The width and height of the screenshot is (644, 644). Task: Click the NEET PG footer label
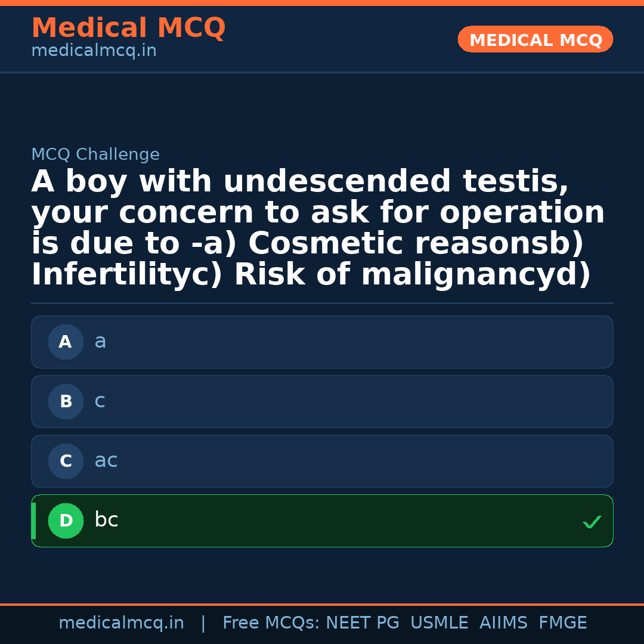(362, 622)
